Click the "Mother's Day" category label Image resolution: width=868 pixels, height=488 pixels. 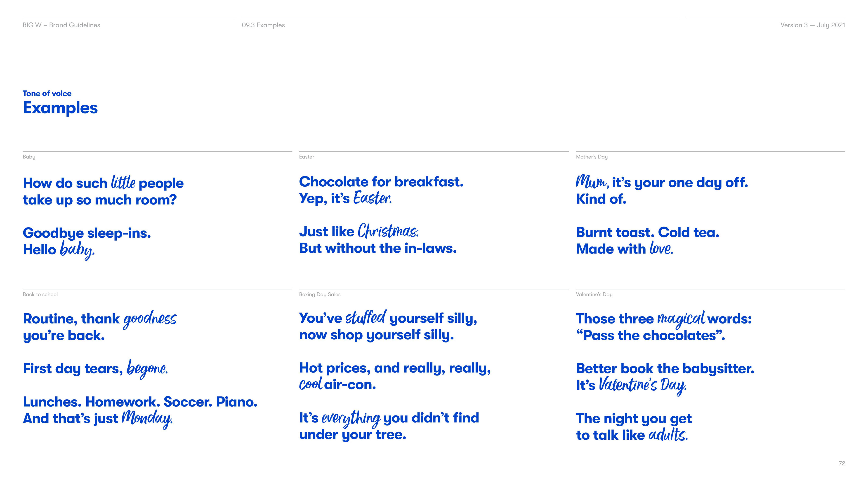[592, 157]
